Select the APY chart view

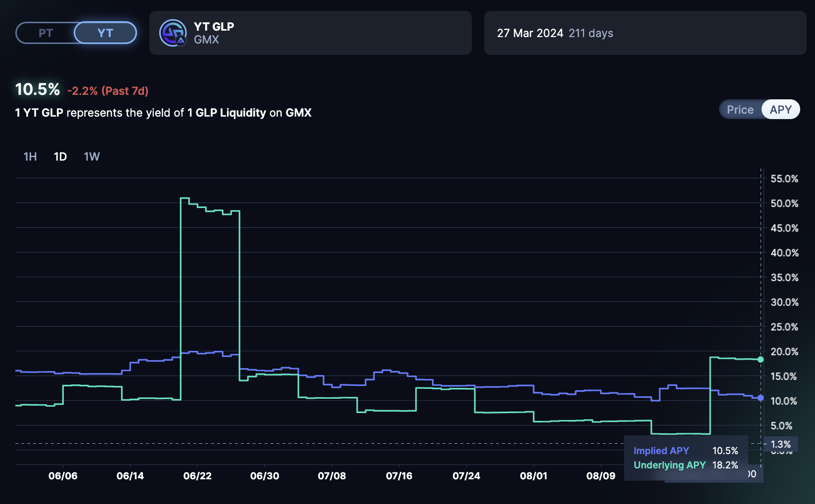point(780,110)
